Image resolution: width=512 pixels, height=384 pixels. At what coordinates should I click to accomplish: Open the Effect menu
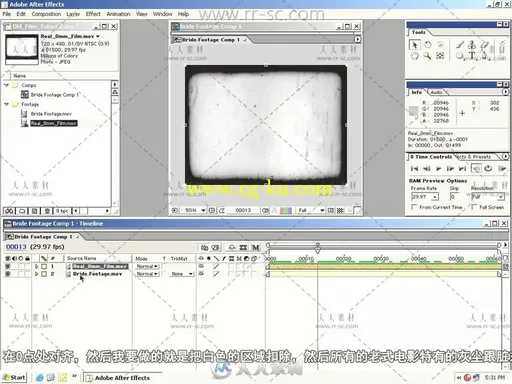(x=93, y=14)
